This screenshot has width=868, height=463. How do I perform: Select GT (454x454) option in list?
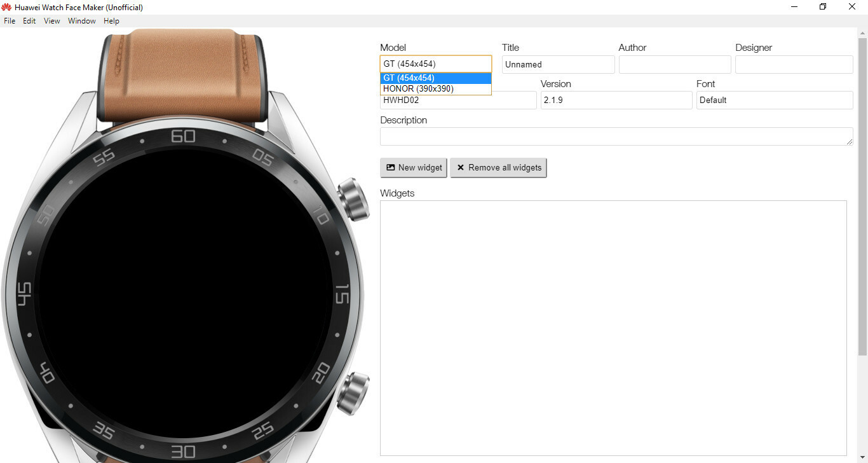(436, 78)
